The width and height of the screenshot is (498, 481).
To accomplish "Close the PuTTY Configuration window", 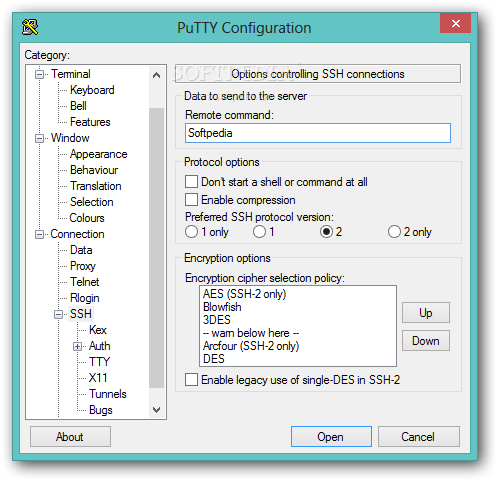I will [455, 23].
